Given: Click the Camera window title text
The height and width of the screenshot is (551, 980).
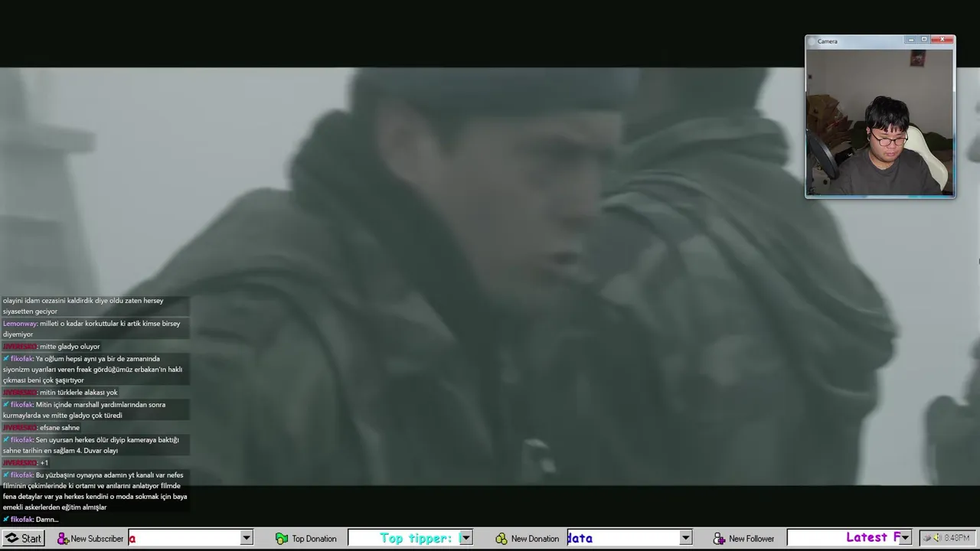Looking at the screenshot, I should pos(828,41).
